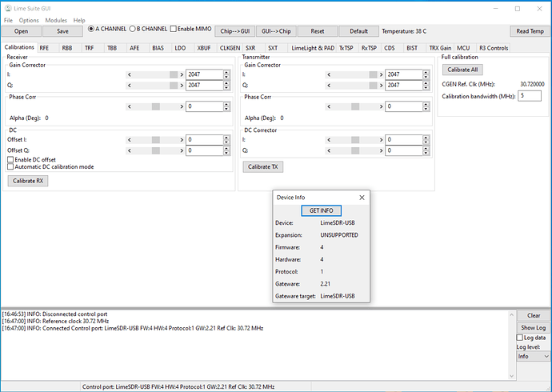Enable the Log data checkbox

[520, 338]
